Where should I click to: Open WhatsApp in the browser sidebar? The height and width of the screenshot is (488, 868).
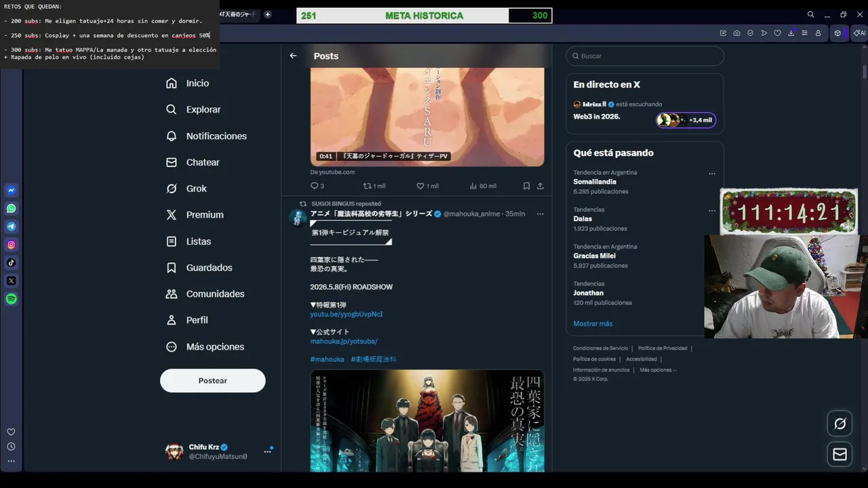coord(12,209)
